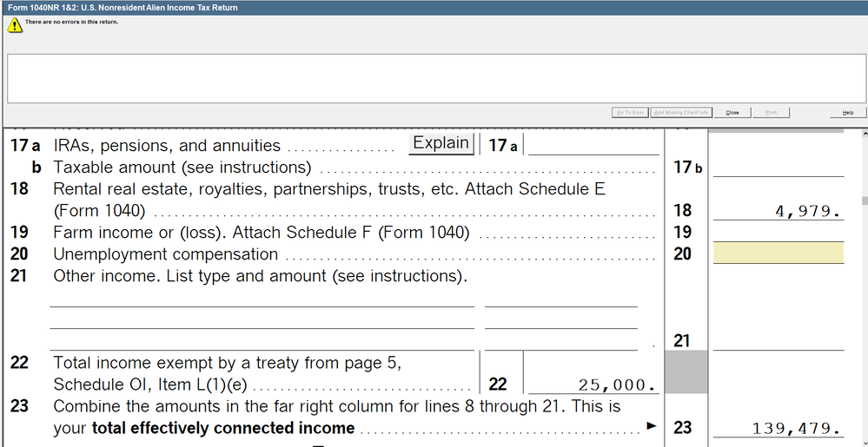868x447 pixels.
Task: Click the line 17b taxable amount field
Action: pyautogui.click(x=778, y=167)
